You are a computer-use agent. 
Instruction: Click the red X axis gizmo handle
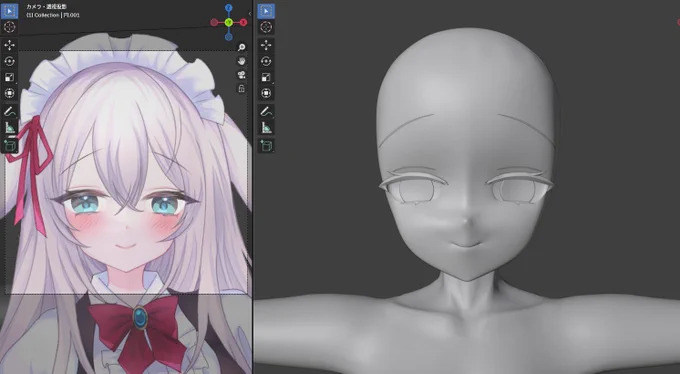243,23
